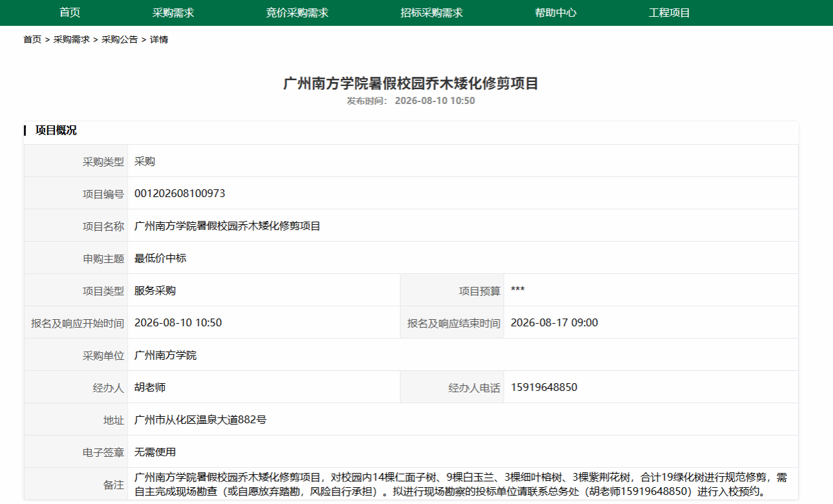Click the 项目名称 row label

pyautogui.click(x=103, y=226)
